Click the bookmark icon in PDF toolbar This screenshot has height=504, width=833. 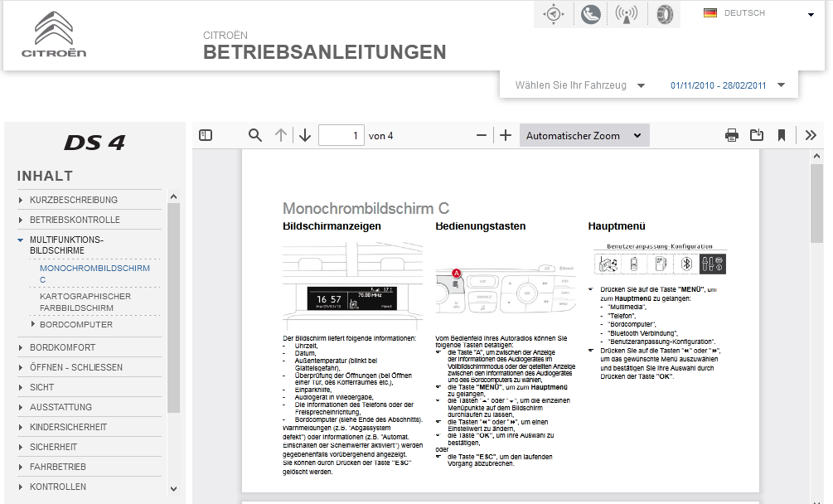point(782,135)
